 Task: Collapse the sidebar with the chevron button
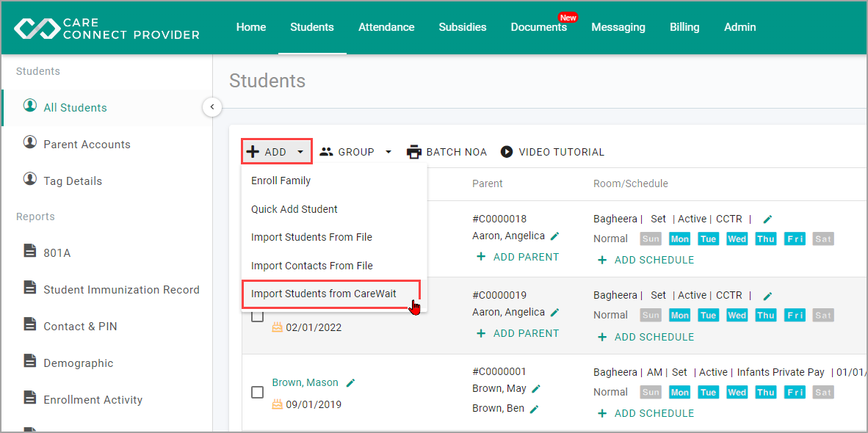[x=212, y=106]
